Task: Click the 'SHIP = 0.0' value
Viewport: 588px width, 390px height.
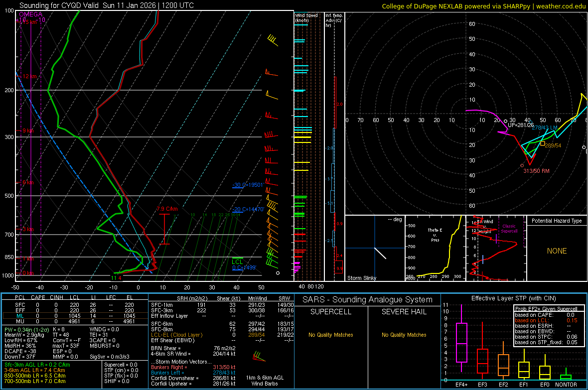Action: pos(117,381)
